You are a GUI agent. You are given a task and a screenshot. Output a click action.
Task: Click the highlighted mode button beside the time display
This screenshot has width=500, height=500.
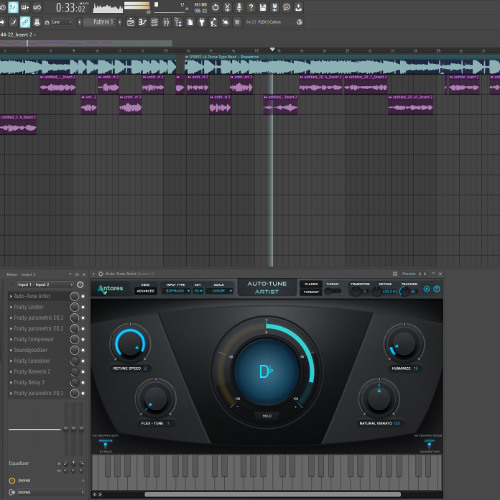(x=13, y=7)
